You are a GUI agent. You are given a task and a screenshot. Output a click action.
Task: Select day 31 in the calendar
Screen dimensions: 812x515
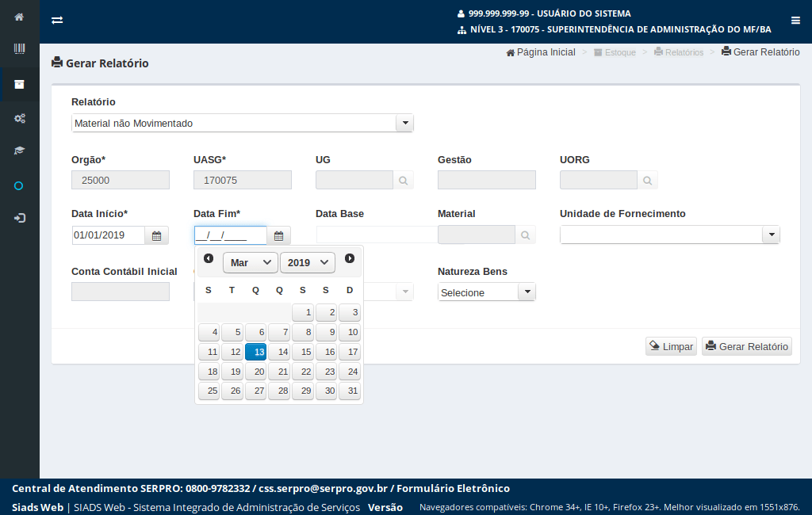click(x=350, y=391)
